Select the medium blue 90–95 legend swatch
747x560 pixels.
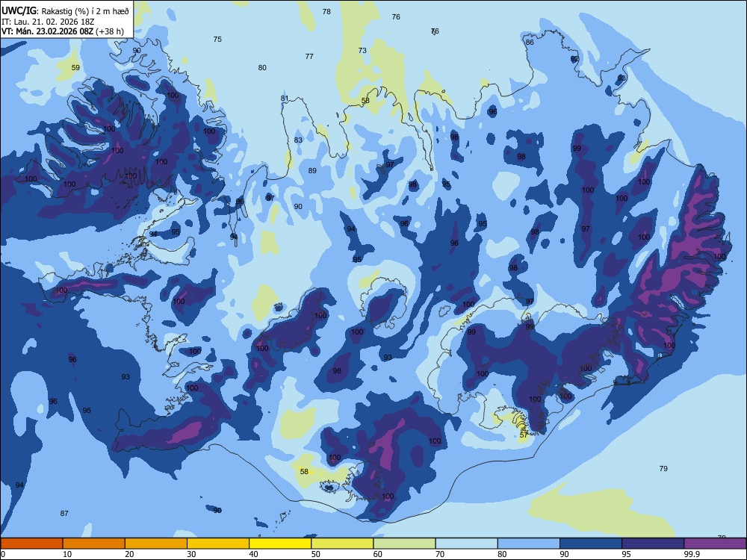pyautogui.click(x=591, y=544)
